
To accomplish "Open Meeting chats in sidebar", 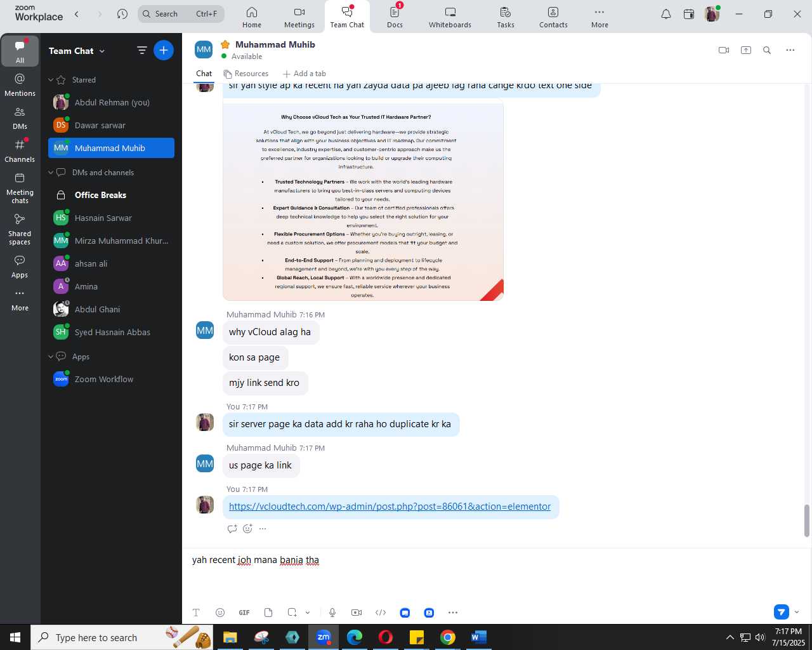I will click(20, 188).
